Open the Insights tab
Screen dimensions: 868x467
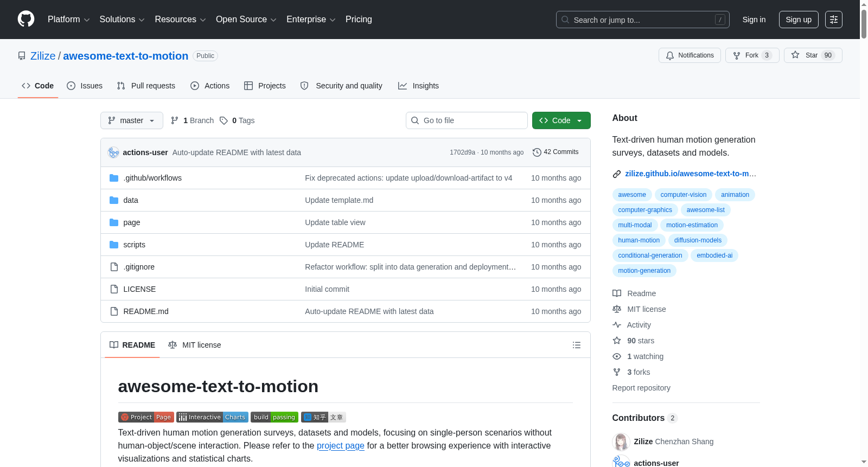coord(418,86)
